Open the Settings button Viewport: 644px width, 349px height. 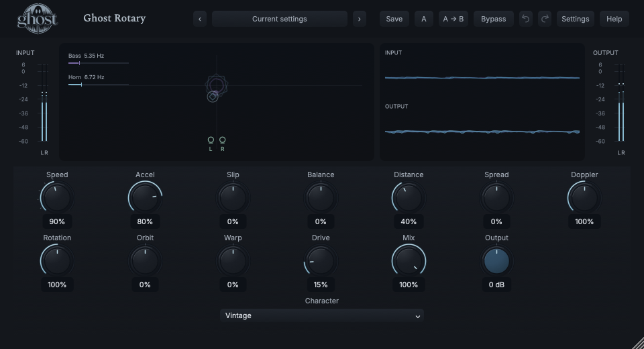[x=575, y=19]
